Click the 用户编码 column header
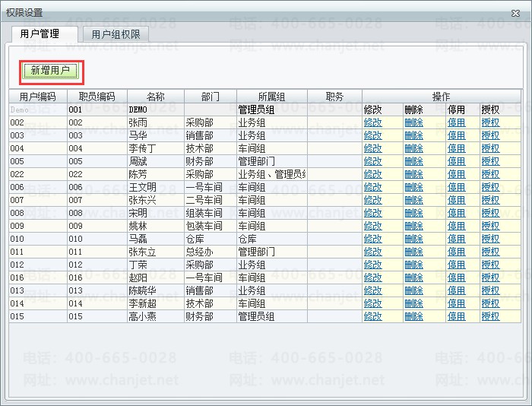532x406 pixels. [x=38, y=97]
